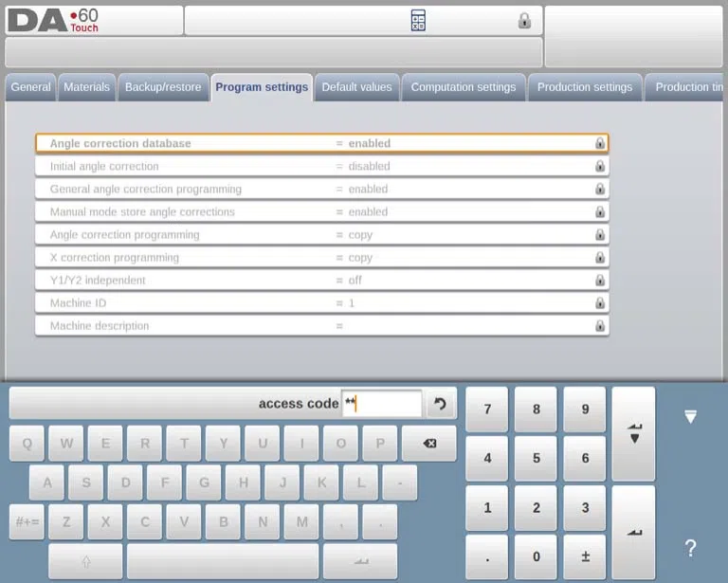Tap the P key on the keyboard

380,444
